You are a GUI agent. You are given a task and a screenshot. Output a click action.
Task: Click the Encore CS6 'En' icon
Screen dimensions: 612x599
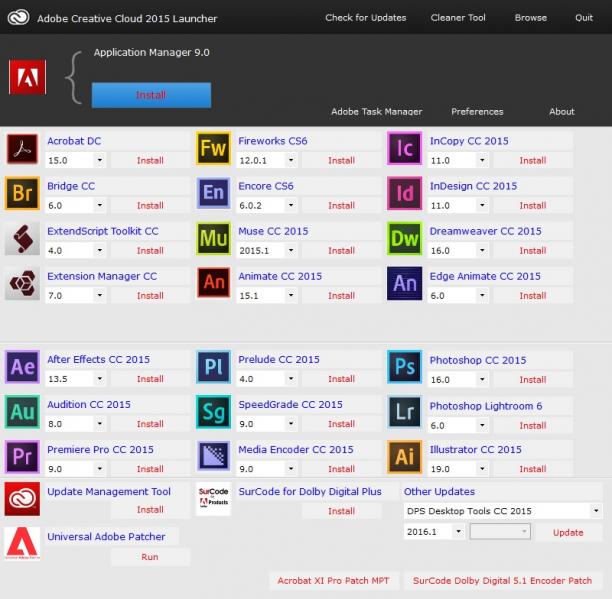click(x=213, y=193)
